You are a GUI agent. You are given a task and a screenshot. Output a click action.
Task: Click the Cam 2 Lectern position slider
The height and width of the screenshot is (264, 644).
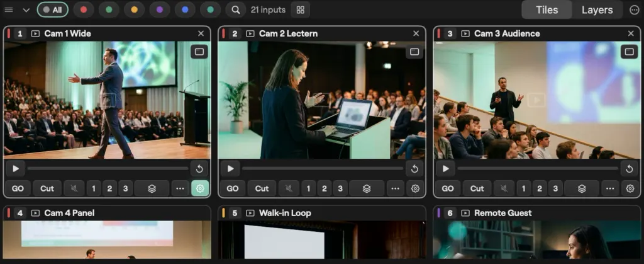(323, 169)
